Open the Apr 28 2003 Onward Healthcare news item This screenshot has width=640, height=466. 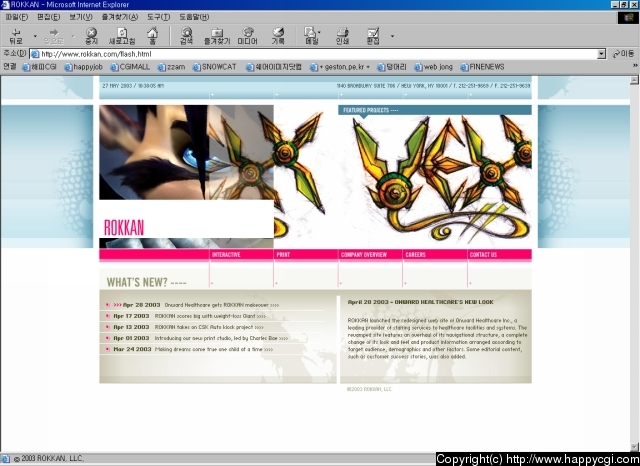(x=192, y=305)
